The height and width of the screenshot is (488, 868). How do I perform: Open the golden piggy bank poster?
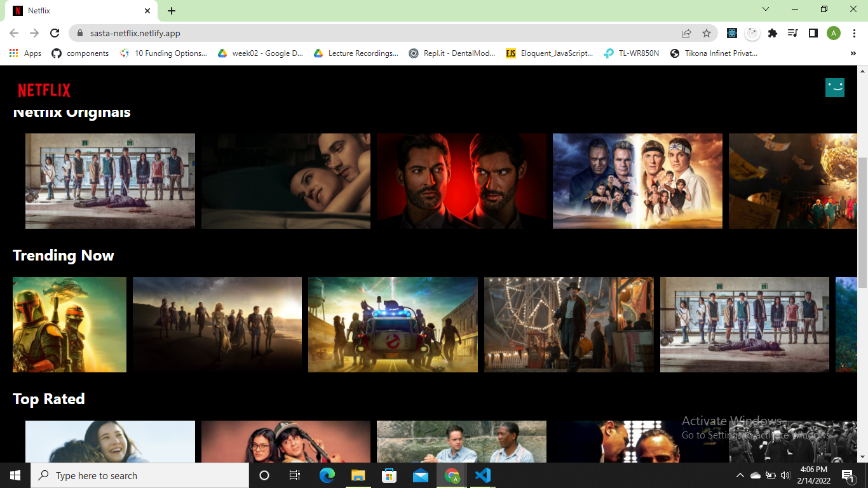point(793,181)
